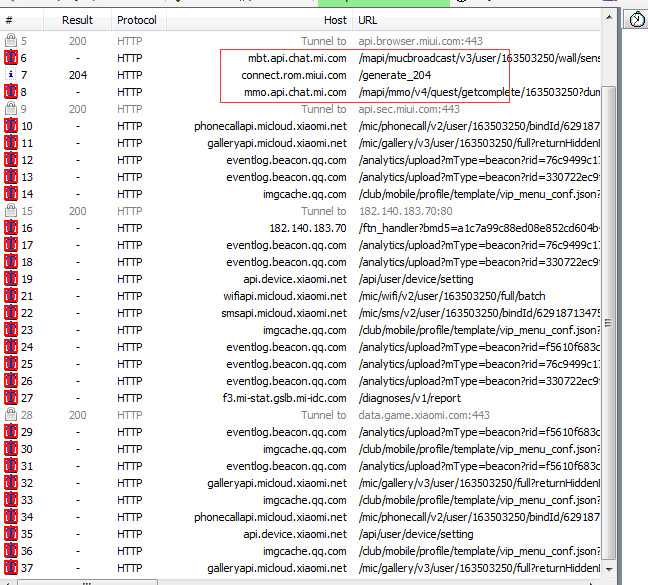
Task: Click the session list scroll down arrow
Action: coord(609,569)
